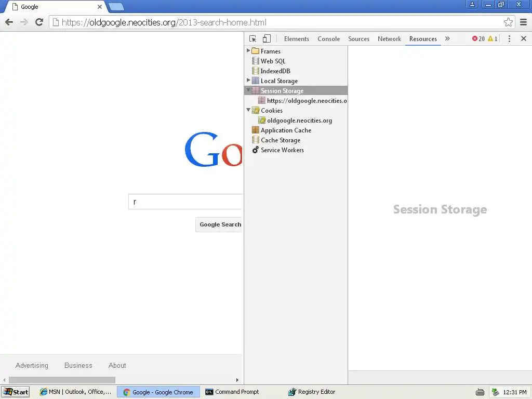Bookmark this page with the star icon
This screenshot has width=532, height=399.
click(x=508, y=22)
